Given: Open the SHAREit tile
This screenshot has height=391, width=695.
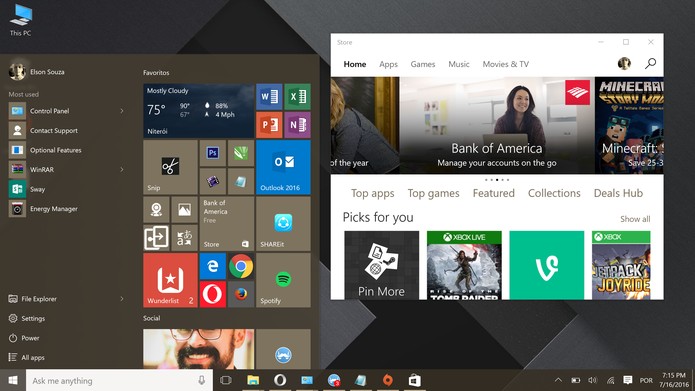Looking at the screenshot, I should pyautogui.click(x=283, y=223).
